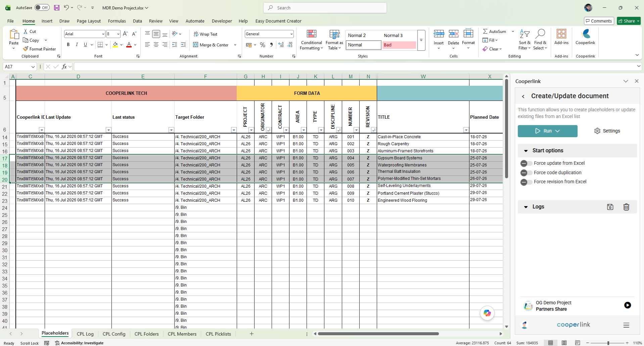This screenshot has height=346, width=644.
Task: Collapse the Start options section
Action: (526, 151)
